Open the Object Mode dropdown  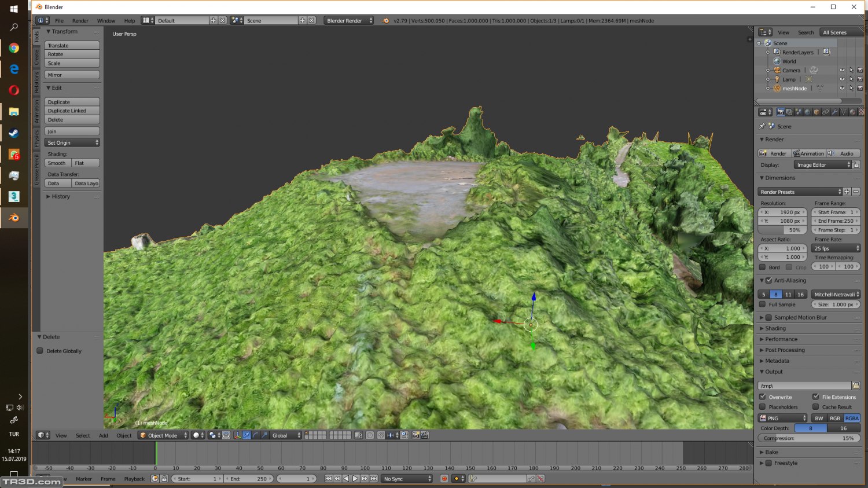pos(163,435)
